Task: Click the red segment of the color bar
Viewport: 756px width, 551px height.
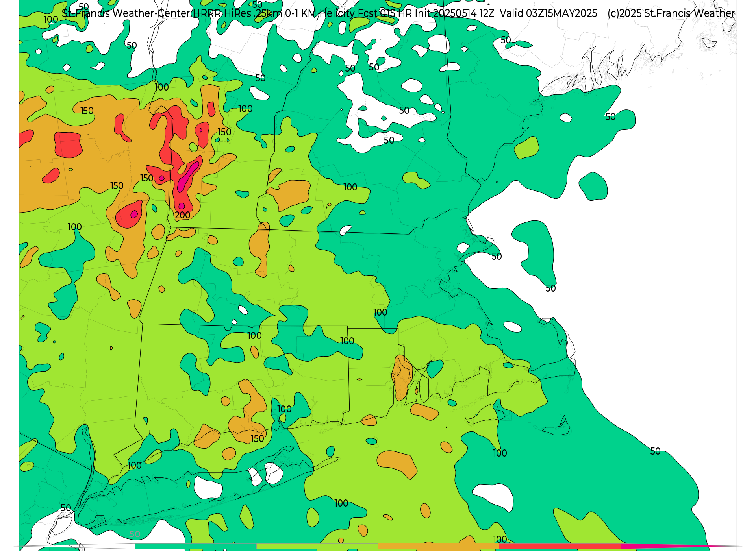Action: point(560,546)
